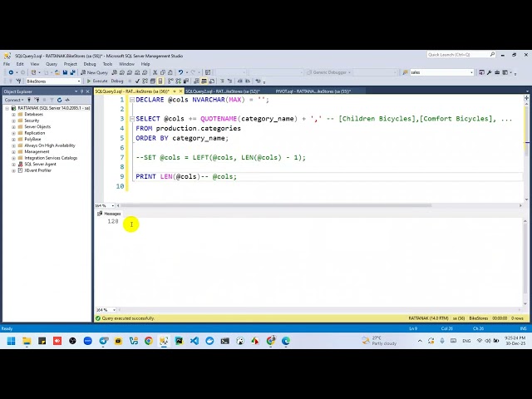The height and width of the screenshot is (399, 532).
Task: Click the Save All icon
Action: click(73, 72)
